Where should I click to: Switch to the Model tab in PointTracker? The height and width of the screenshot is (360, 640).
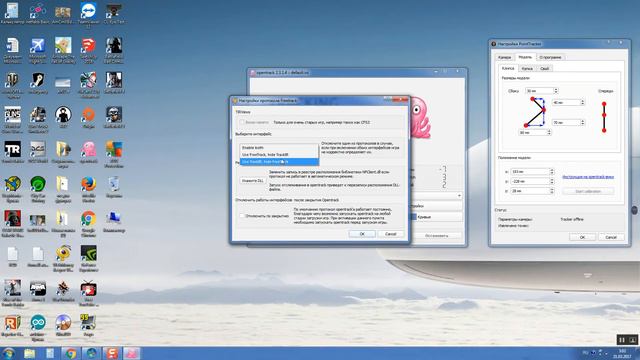click(x=525, y=57)
